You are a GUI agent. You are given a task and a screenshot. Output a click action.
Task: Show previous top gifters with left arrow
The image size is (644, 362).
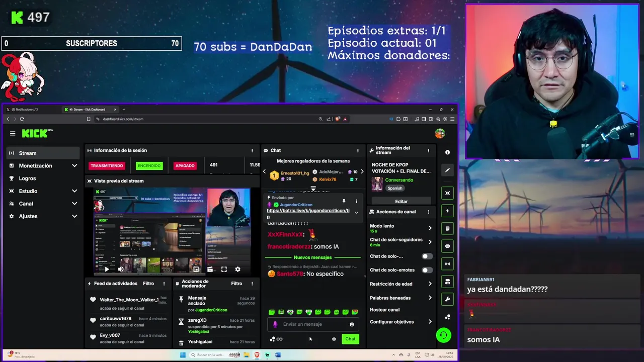[264, 172]
